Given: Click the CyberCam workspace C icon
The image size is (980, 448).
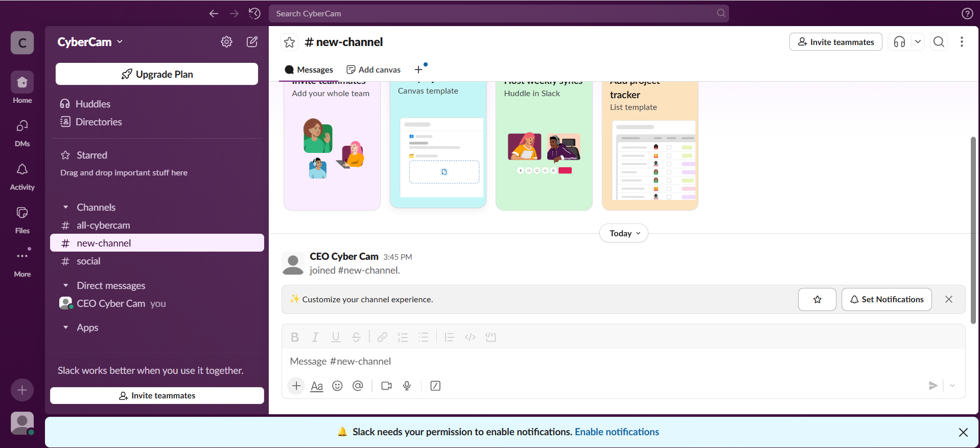Looking at the screenshot, I should (x=22, y=42).
